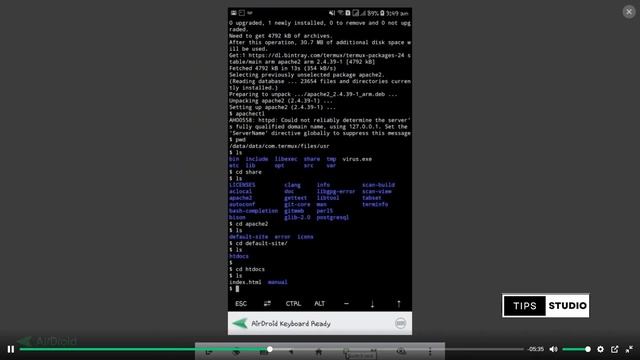Tap the dash key in Termux extra keys
This screenshot has height=360, width=640.
point(346,304)
